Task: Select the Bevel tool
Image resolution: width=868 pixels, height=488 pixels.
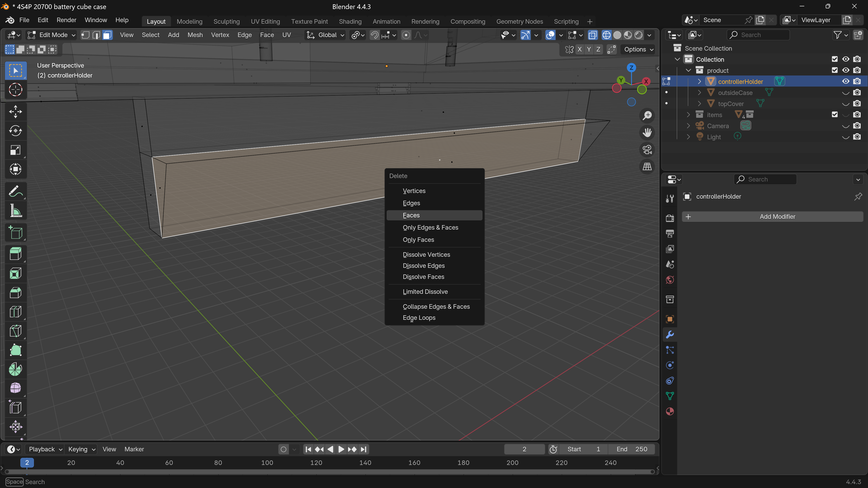Action: point(16,293)
